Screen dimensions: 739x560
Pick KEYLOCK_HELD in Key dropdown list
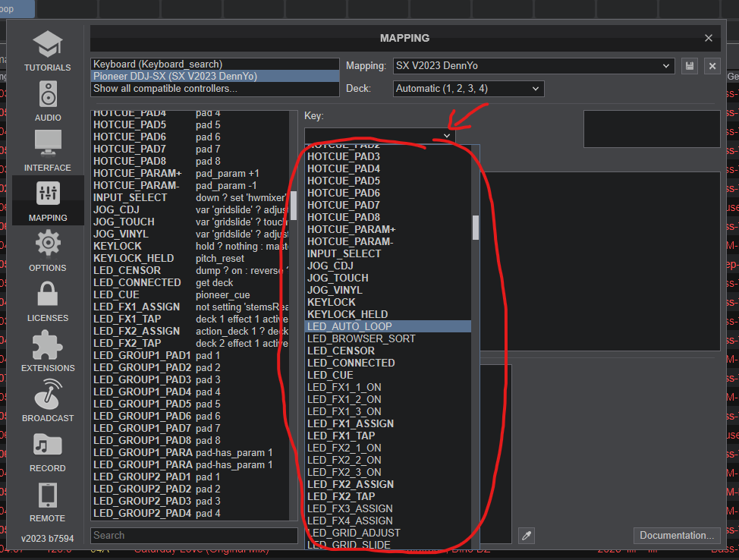[x=388, y=314]
